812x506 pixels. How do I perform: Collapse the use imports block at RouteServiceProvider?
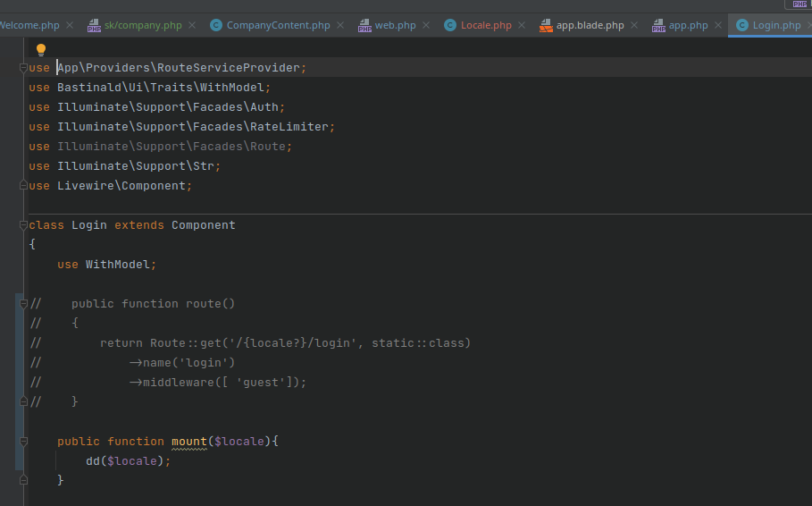(23, 68)
